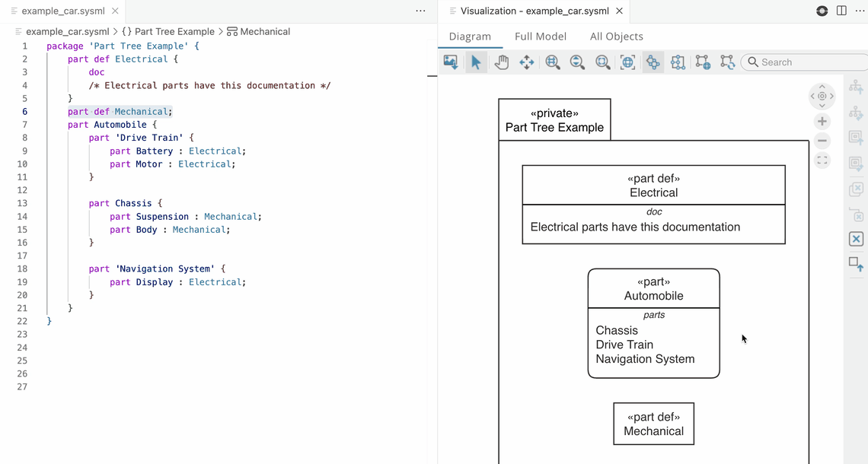Viewport: 868px width, 464px height.
Task: Toggle the highlighted diamond-layout tool
Action: pyautogui.click(x=653, y=62)
